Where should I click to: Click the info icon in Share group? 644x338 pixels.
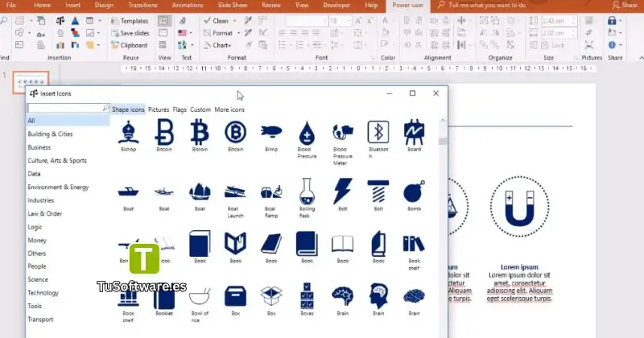(612, 45)
